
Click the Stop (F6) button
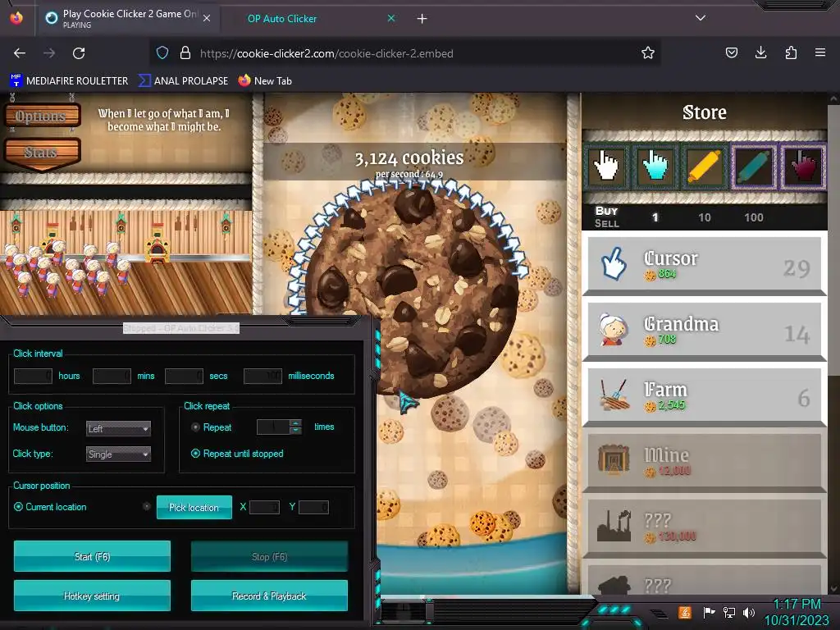(269, 557)
